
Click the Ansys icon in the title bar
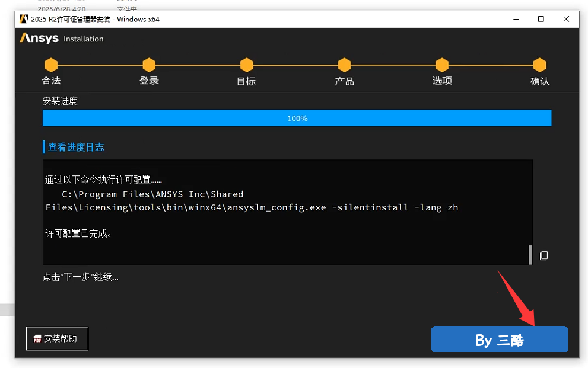pos(24,19)
